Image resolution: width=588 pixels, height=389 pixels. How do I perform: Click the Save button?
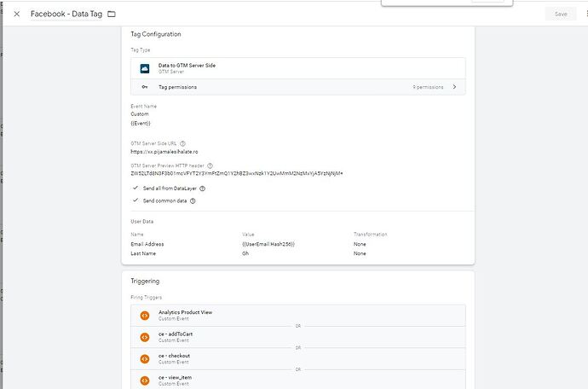(561, 14)
